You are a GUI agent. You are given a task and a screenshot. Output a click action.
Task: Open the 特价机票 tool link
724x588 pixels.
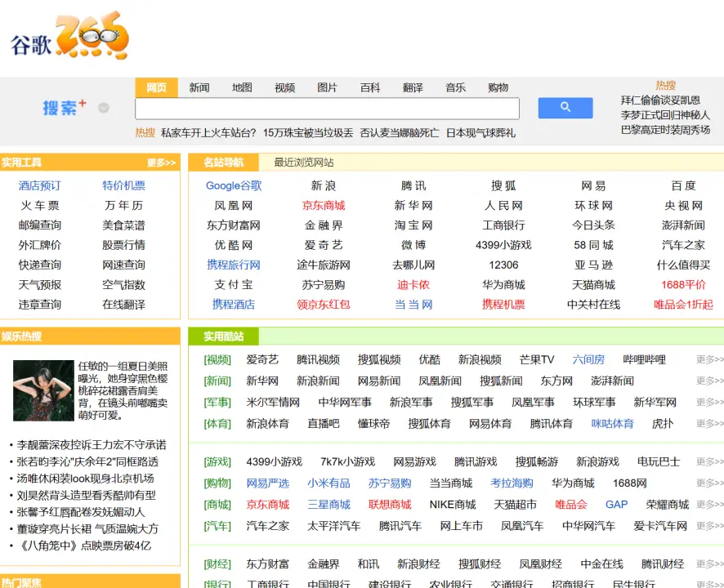tap(123, 185)
